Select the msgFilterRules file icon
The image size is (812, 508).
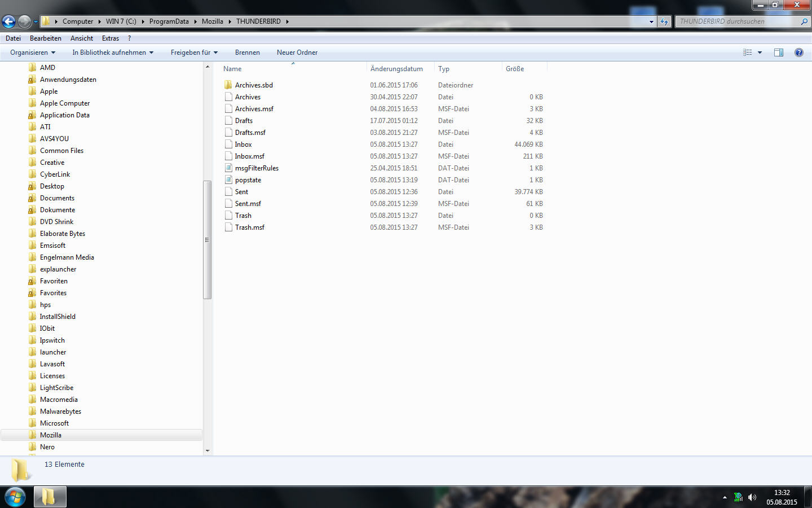[x=228, y=168]
